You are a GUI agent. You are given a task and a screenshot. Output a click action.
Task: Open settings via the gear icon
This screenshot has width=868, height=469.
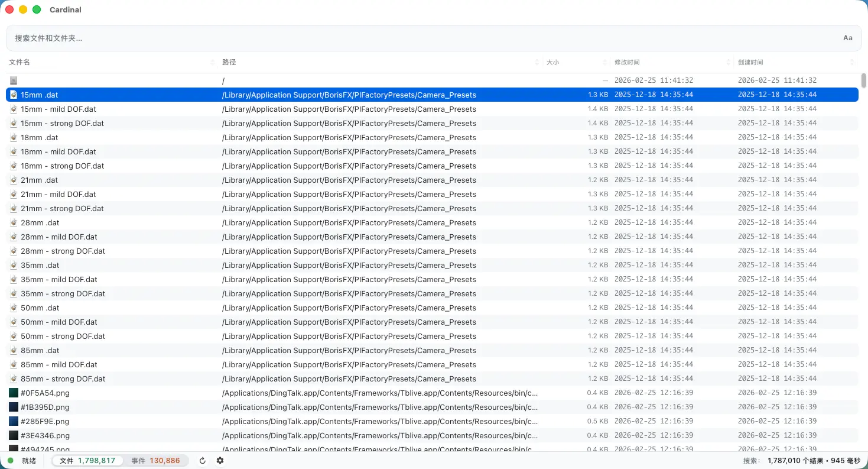pyautogui.click(x=220, y=461)
